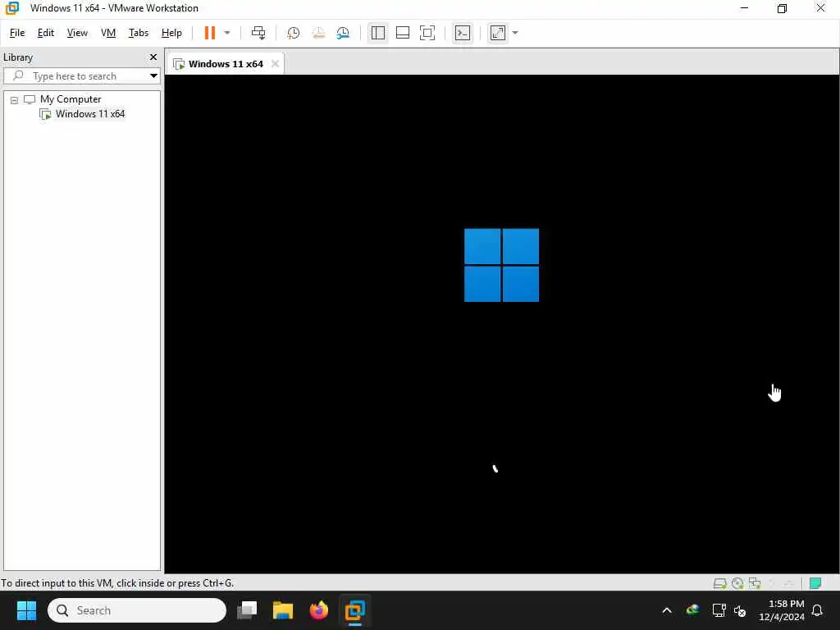
Task: Open the VM menu
Action: click(x=108, y=33)
